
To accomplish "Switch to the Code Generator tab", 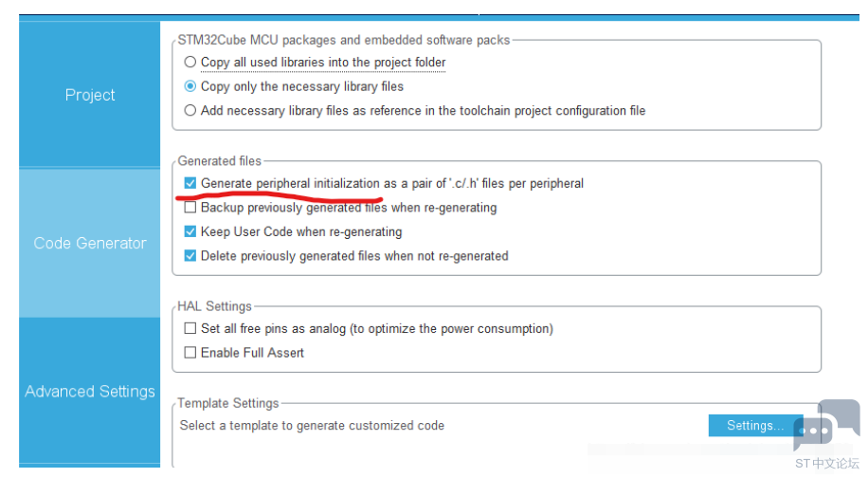I will (90, 243).
